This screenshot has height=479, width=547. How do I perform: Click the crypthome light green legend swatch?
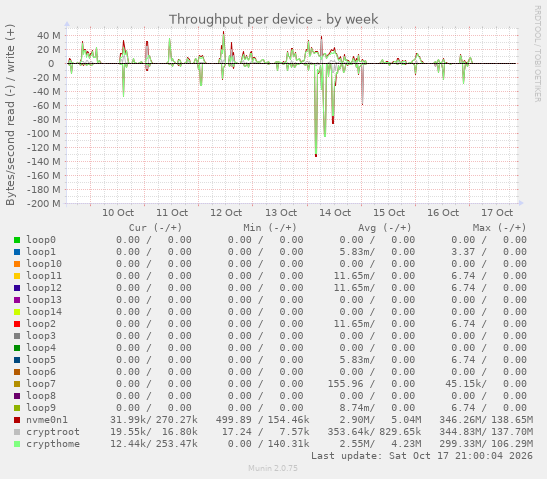point(17,444)
